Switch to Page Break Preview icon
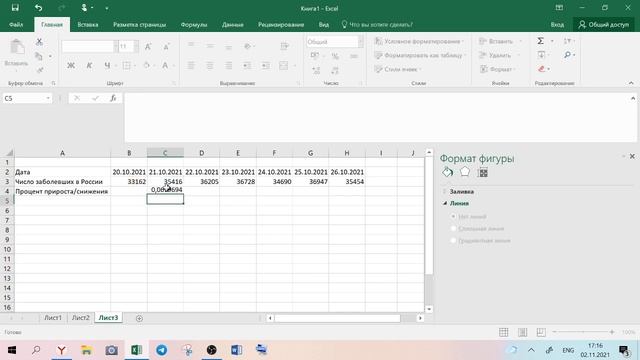The height and width of the screenshot is (360, 640). [541, 332]
